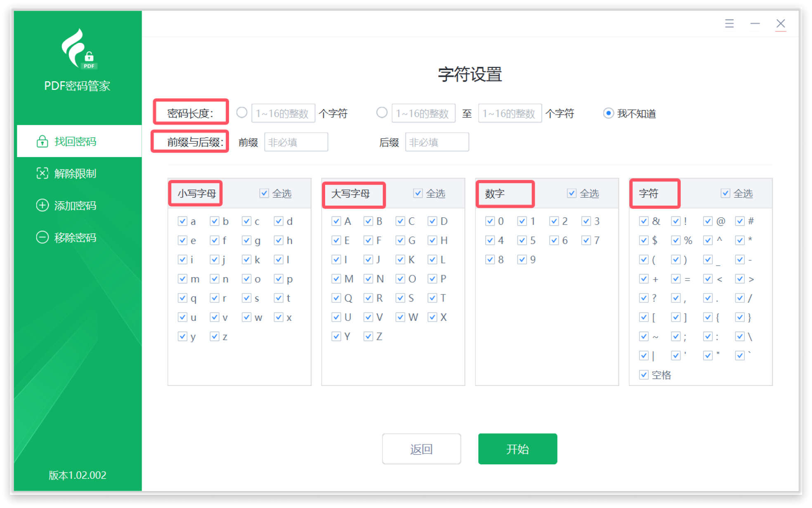Click the plus circle icon beside 添加密码
The image size is (812, 508).
coord(42,205)
